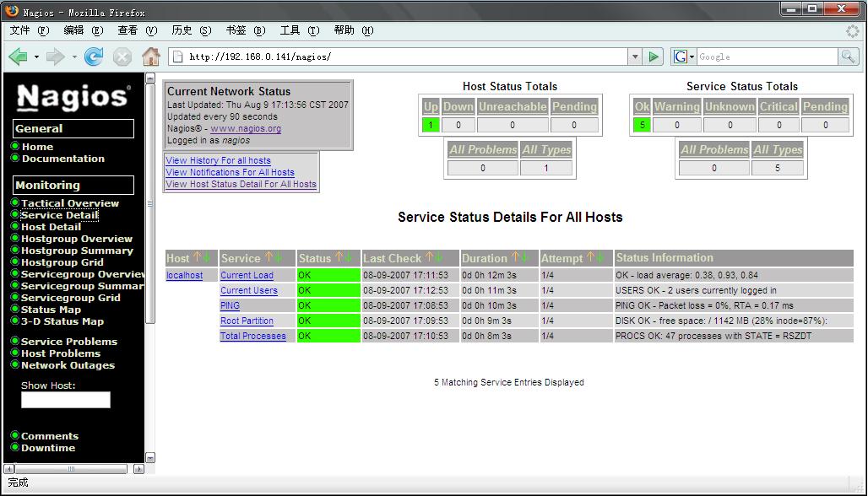Open the Host Detail sidebar link
This screenshot has width=868, height=496.
[51, 227]
